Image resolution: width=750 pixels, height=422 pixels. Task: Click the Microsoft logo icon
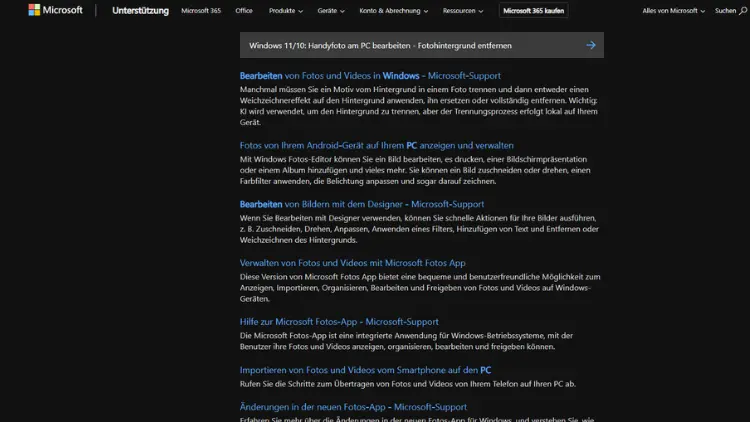tap(34, 10)
